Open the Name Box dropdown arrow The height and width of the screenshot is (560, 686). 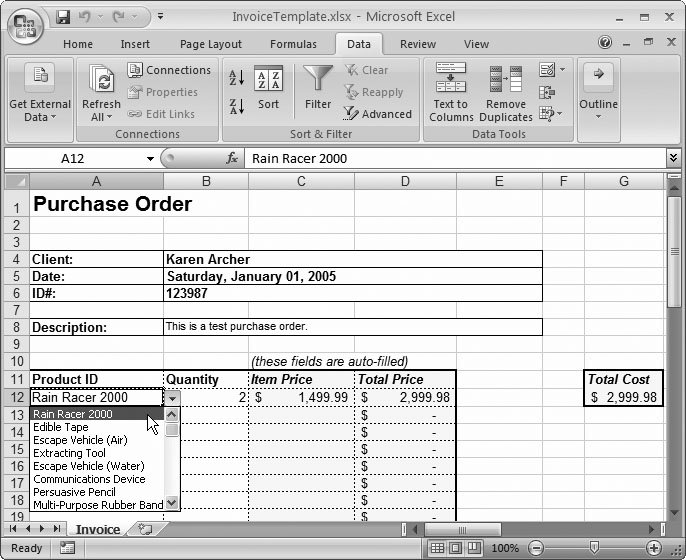click(151, 158)
